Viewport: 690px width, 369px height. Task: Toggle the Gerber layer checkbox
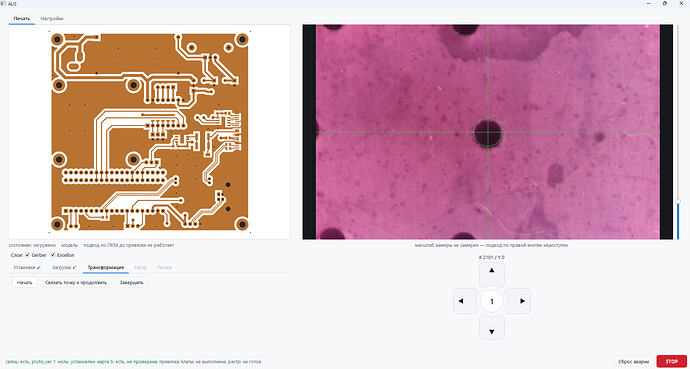(x=28, y=255)
